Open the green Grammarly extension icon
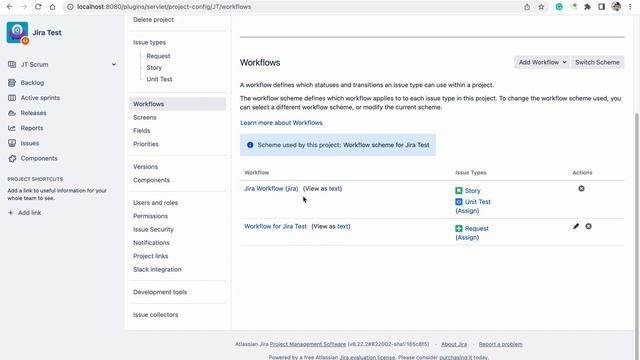The height and width of the screenshot is (360, 640). coord(559,7)
